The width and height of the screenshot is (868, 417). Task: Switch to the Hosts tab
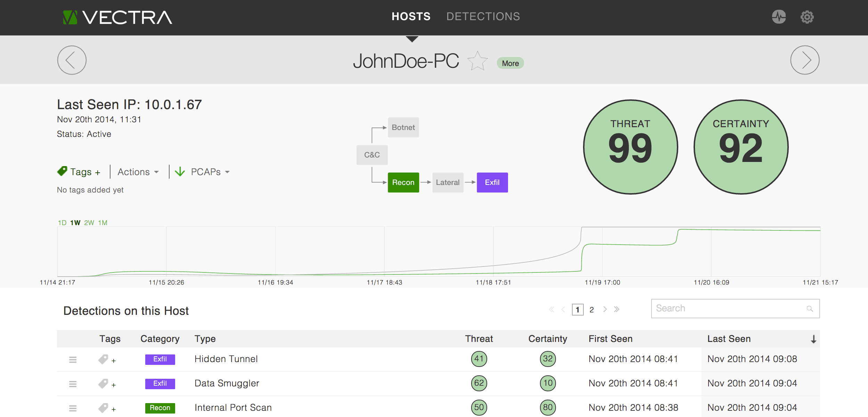(411, 16)
